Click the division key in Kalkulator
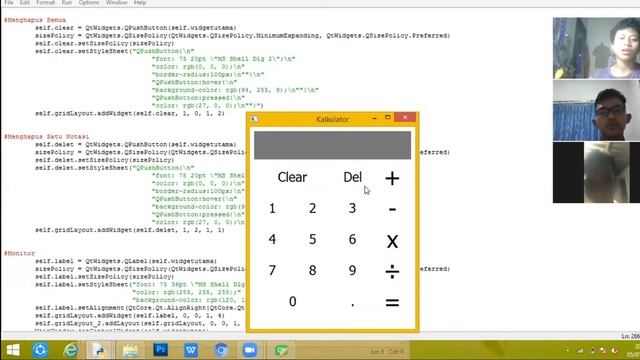 coord(392,271)
